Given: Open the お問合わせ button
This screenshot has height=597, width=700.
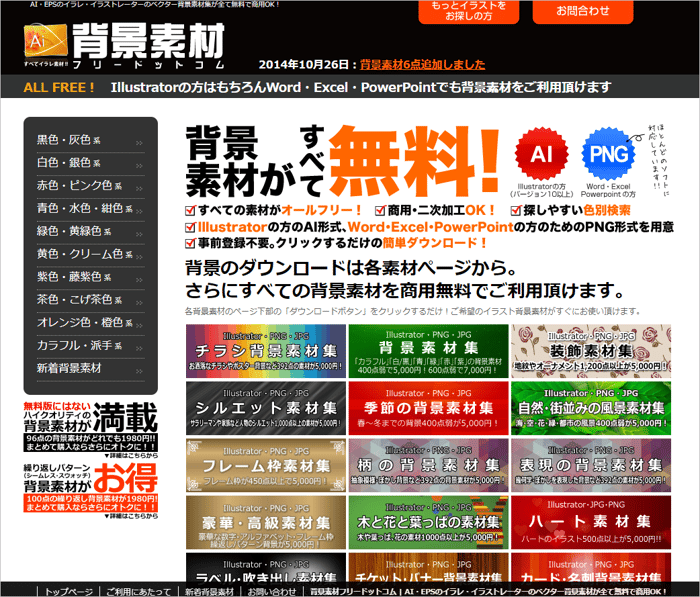Looking at the screenshot, I should 583,12.
